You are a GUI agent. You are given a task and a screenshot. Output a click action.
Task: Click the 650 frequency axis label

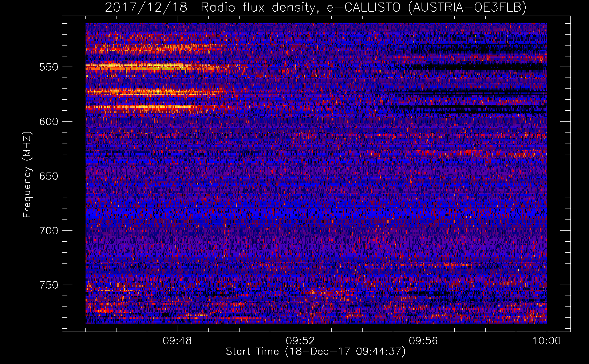(x=49, y=176)
